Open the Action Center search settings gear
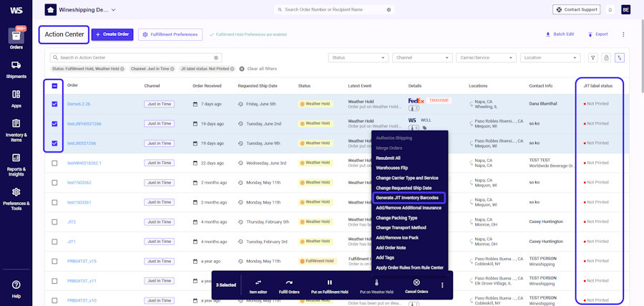644x306 pixels. [x=216, y=58]
